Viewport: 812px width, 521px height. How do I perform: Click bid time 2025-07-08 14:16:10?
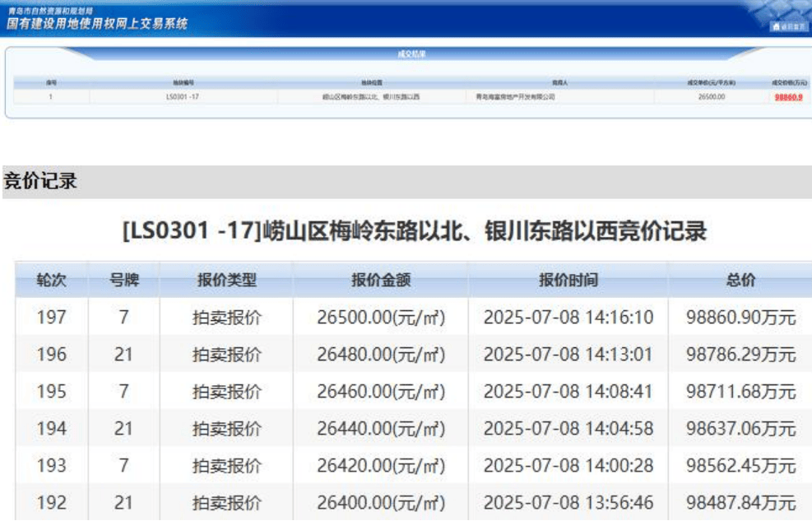(x=568, y=317)
